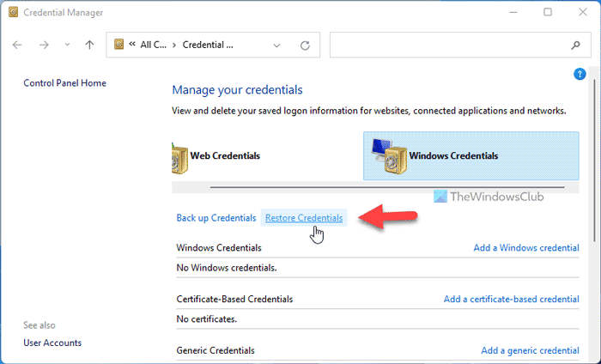Expand the address bar history dropdown
This screenshot has height=364, width=601.
[276, 45]
